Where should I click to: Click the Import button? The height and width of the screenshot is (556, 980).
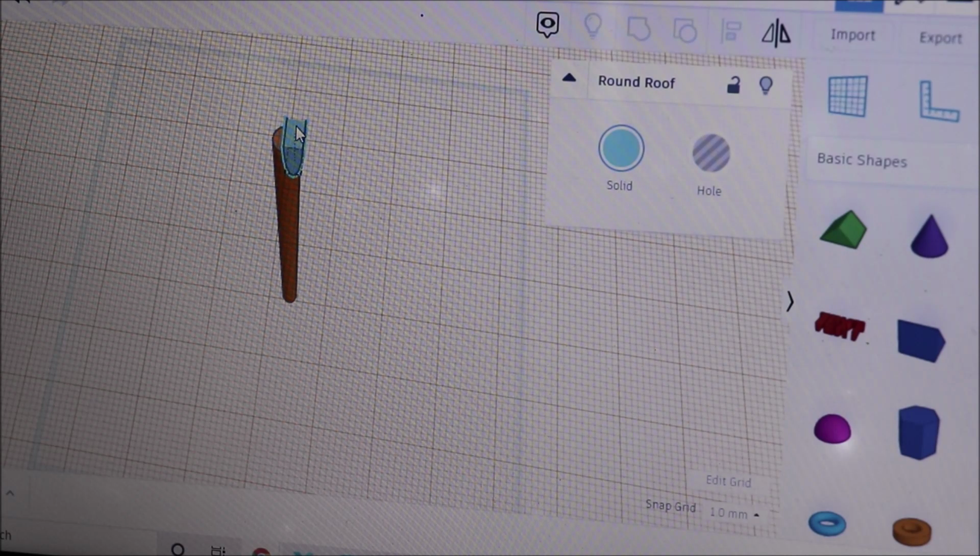click(852, 35)
